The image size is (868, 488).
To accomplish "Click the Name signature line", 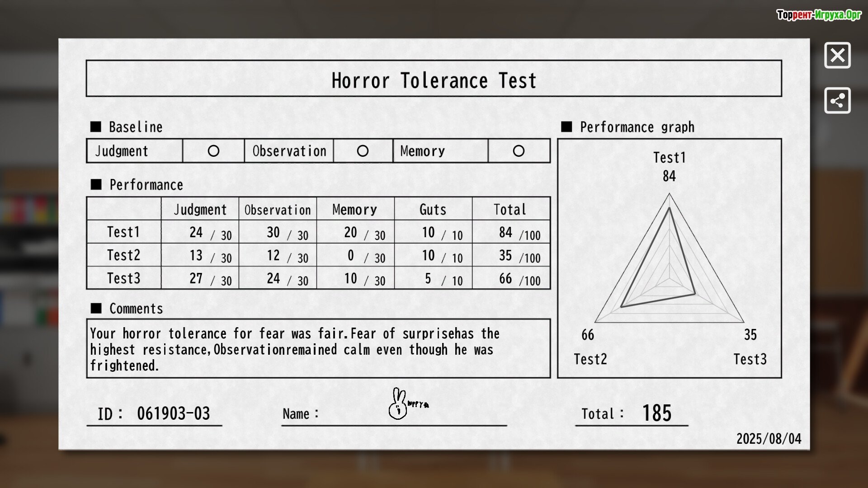I will [x=393, y=424].
